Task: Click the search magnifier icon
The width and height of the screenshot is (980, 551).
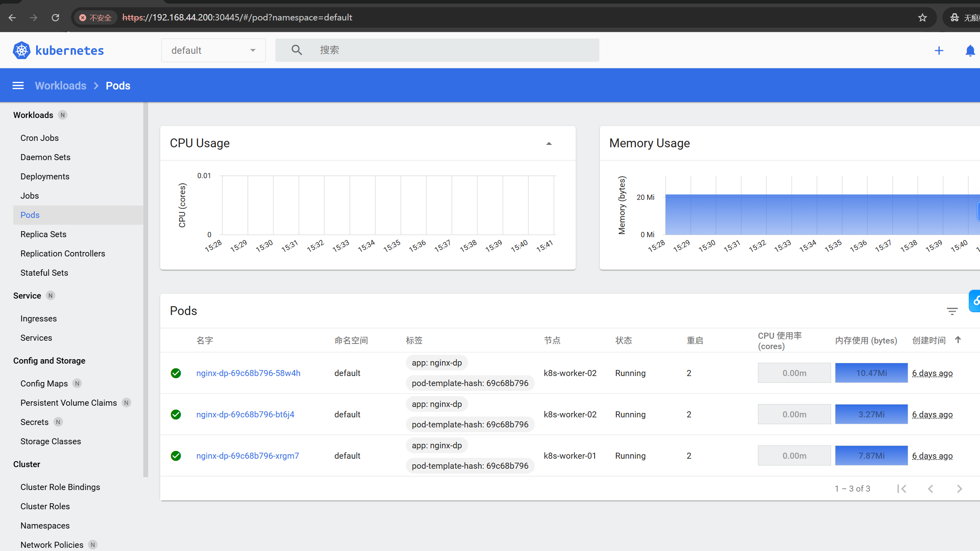Action: tap(296, 50)
